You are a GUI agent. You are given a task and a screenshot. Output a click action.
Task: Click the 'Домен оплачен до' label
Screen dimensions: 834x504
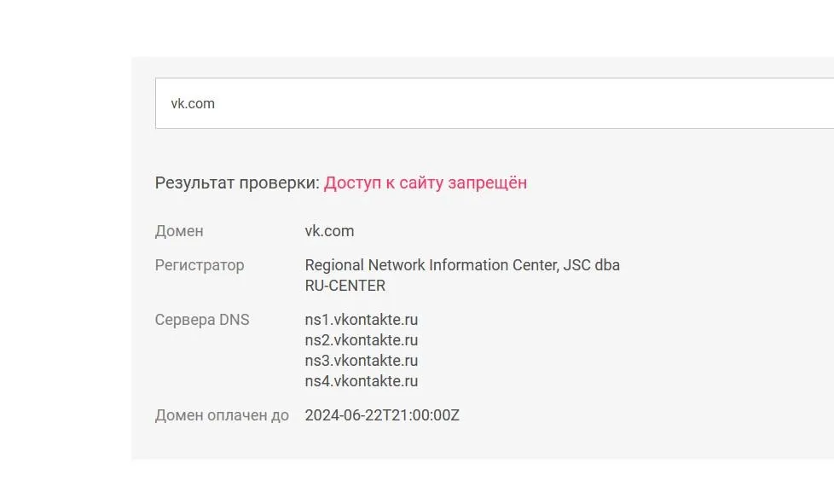click(222, 415)
